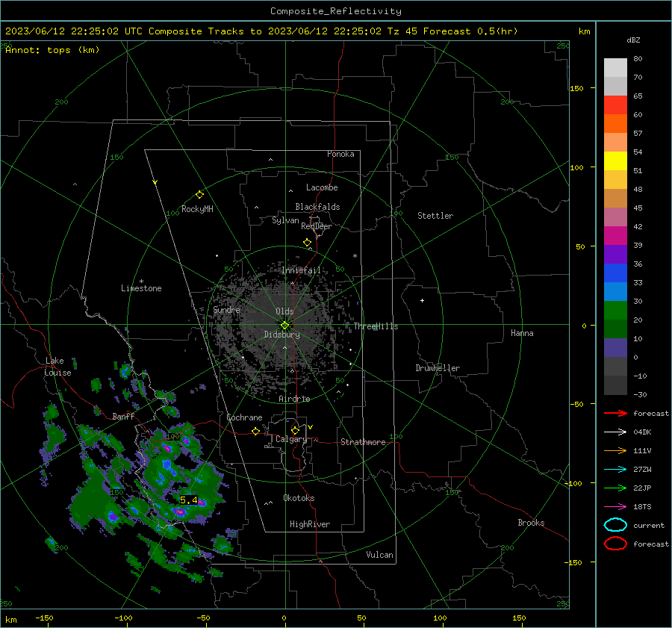Click the HighRiver city label

pyautogui.click(x=310, y=524)
